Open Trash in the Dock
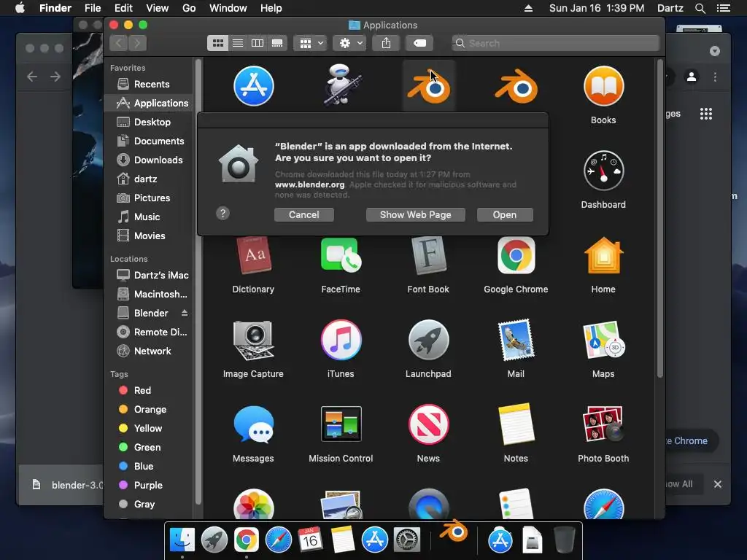The height and width of the screenshot is (560, 747). [565, 540]
